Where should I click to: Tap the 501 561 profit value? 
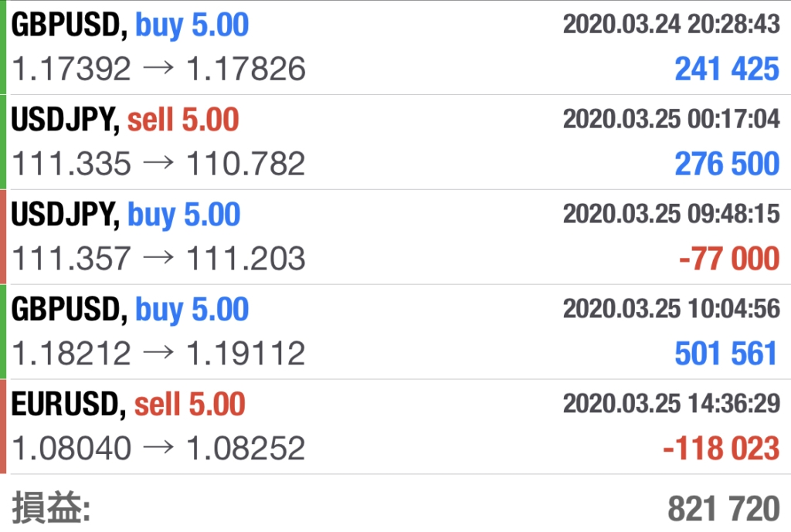point(726,354)
